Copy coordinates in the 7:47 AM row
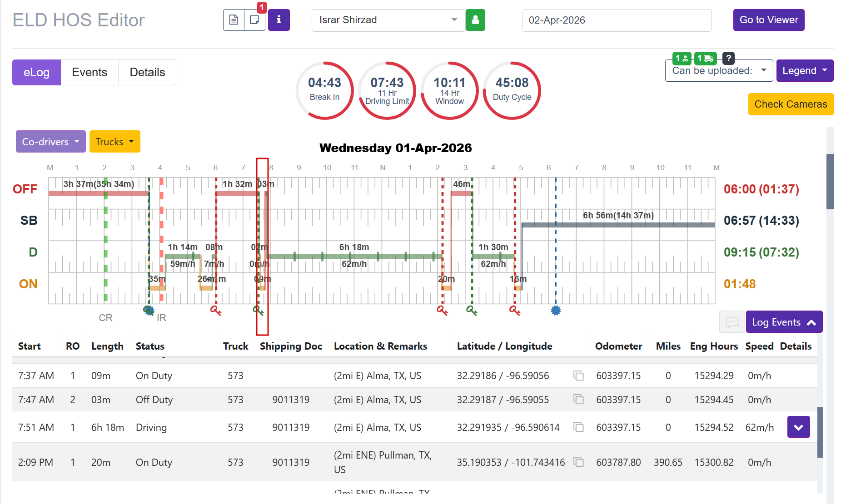The image size is (841, 504). pos(578,400)
